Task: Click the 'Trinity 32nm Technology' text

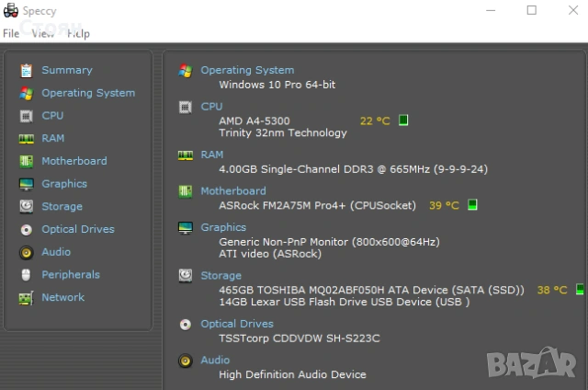Action: 283,132
